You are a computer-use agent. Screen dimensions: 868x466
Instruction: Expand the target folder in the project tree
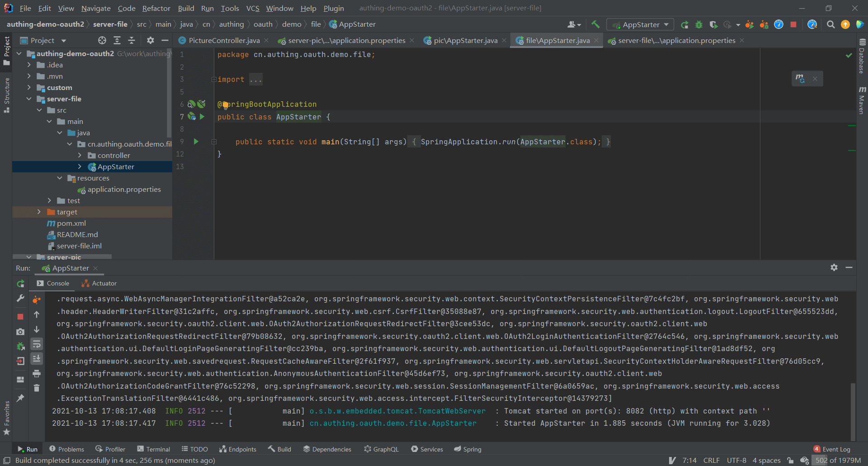[x=39, y=212]
